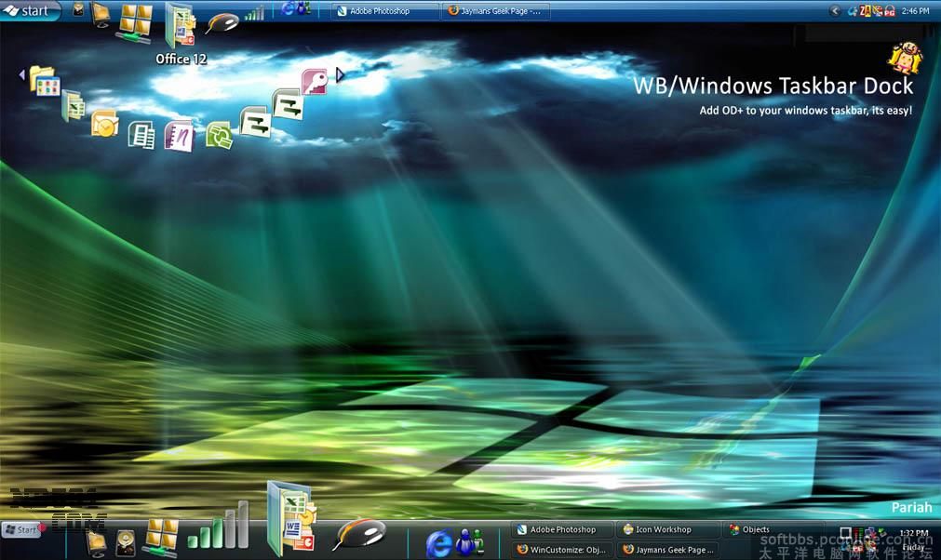Open the Access key icon in the Office flyout

point(315,81)
